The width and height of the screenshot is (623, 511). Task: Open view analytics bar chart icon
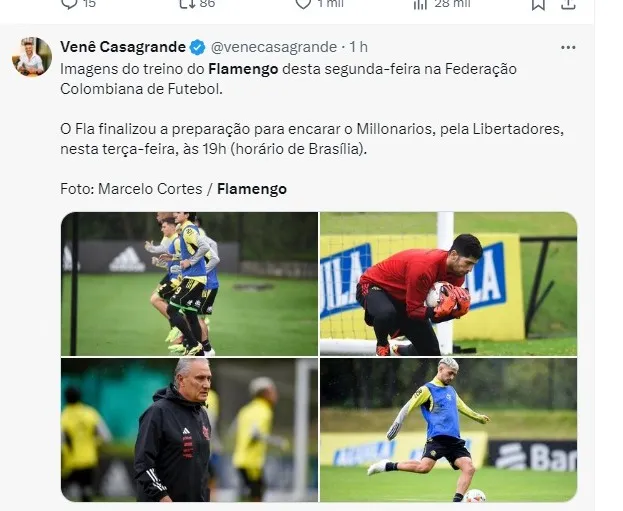click(x=420, y=4)
